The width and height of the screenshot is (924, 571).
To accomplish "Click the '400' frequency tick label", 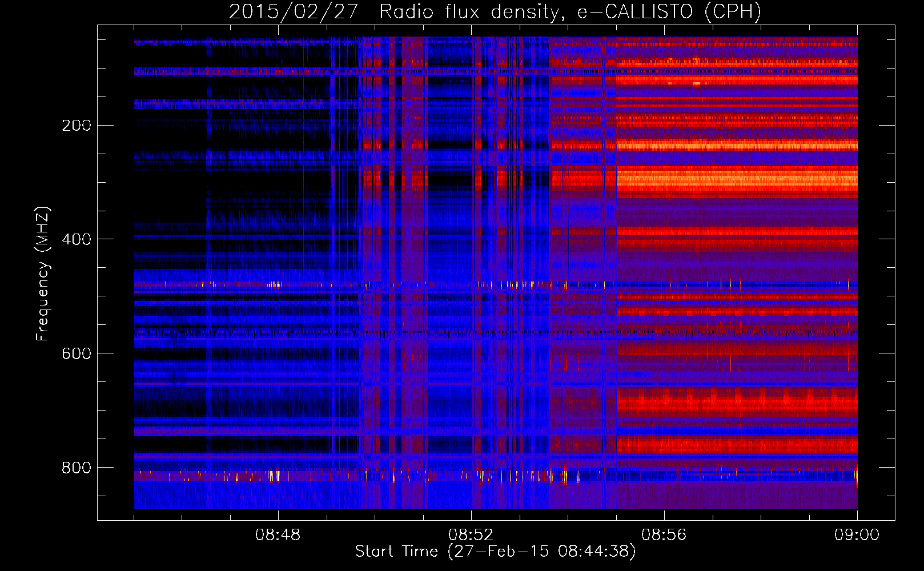I will point(77,239).
